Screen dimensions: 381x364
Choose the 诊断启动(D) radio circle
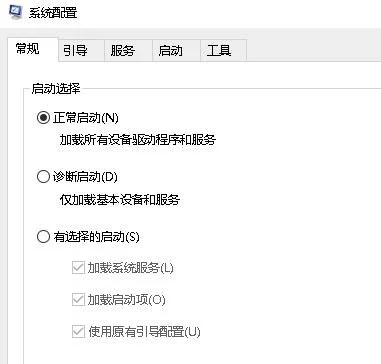(x=43, y=177)
